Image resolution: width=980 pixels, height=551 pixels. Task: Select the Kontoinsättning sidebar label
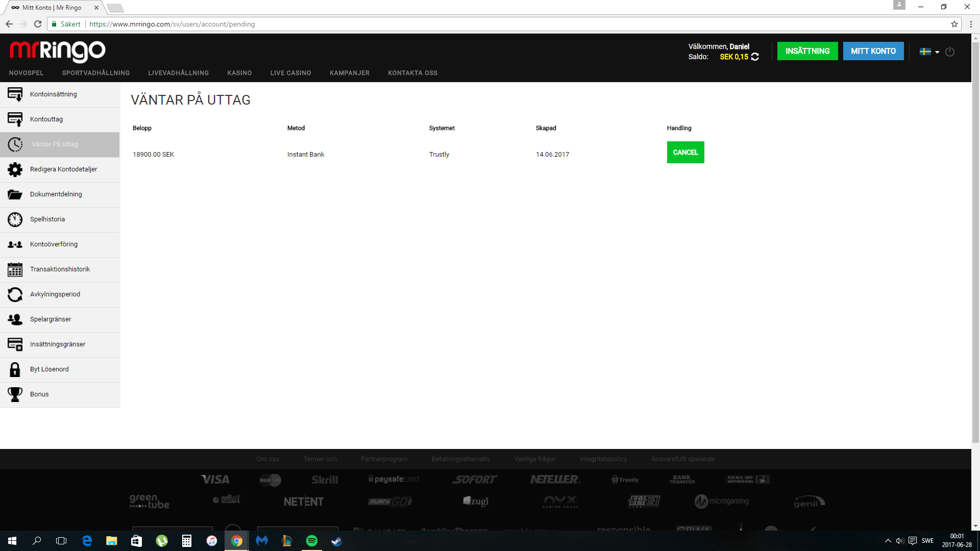[54, 94]
